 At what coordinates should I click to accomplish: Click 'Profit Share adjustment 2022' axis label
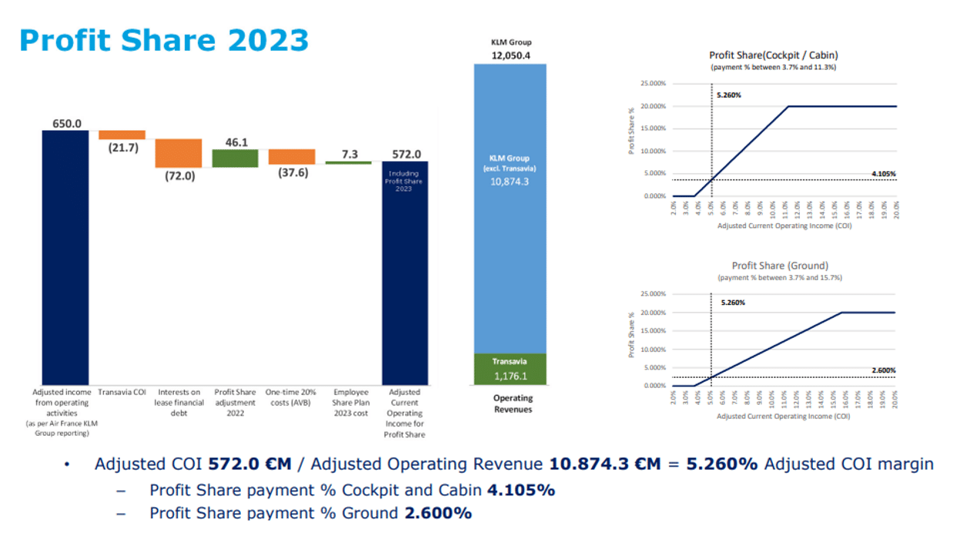click(236, 403)
